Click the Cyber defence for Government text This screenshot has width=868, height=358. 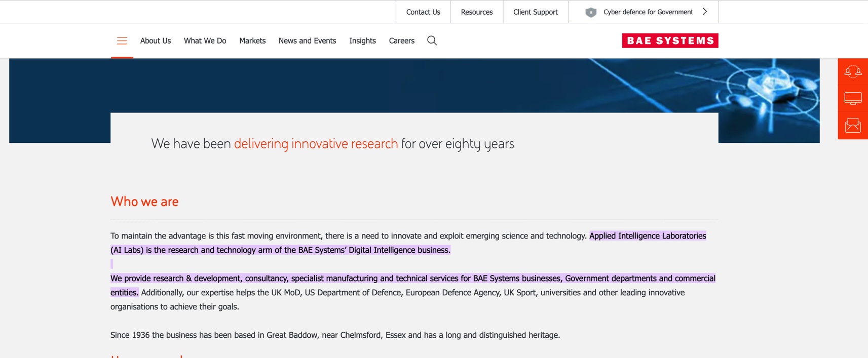[648, 12]
